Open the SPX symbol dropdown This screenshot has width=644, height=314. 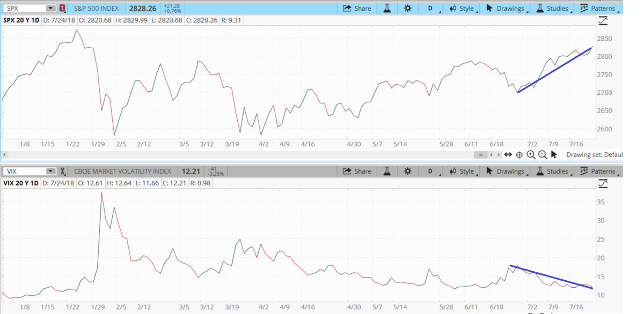(50, 9)
